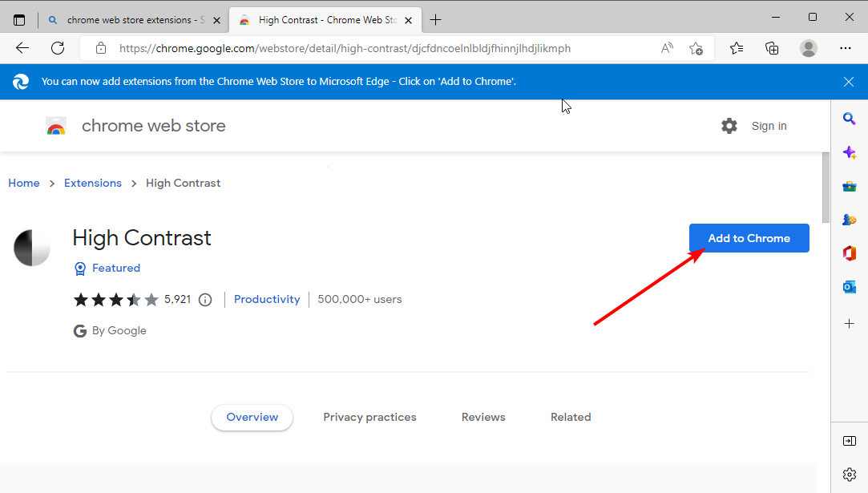
Task: Open Copilot from the Edge sidebar
Action: click(x=850, y=152)
